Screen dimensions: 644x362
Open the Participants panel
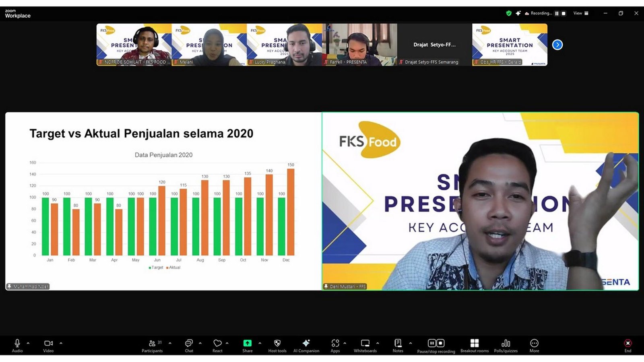[x=152, y=345]
